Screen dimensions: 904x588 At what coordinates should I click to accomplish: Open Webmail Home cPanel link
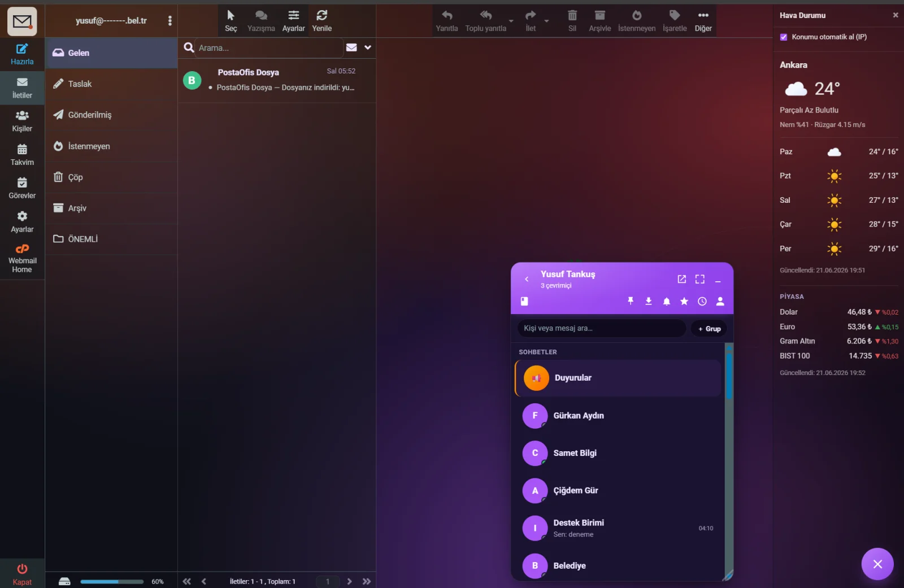click(22, 258)
